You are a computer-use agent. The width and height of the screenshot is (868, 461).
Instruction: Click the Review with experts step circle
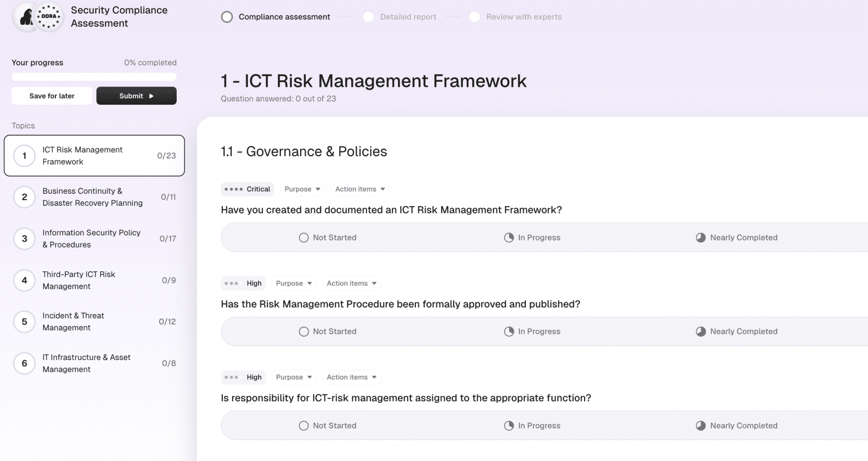pyautogui.click(x=474, y=17)
